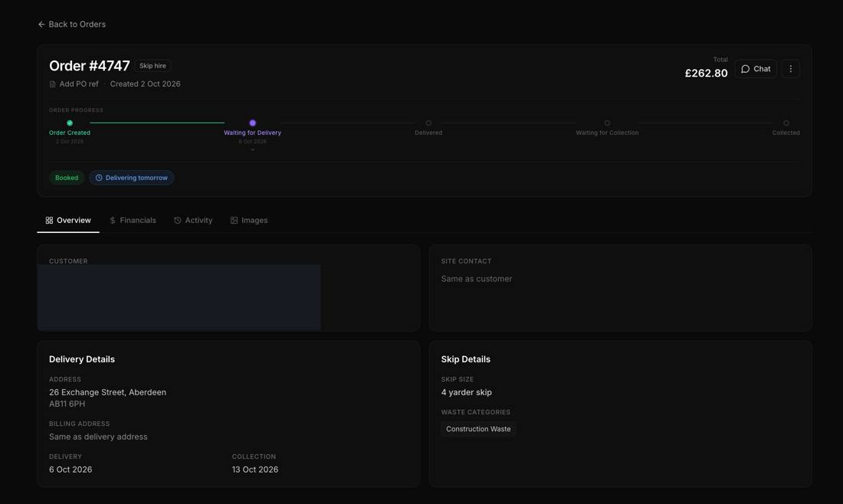The image size is (843, 504).
Task: Click the order total £262.80
Action: tap(706, 73)
